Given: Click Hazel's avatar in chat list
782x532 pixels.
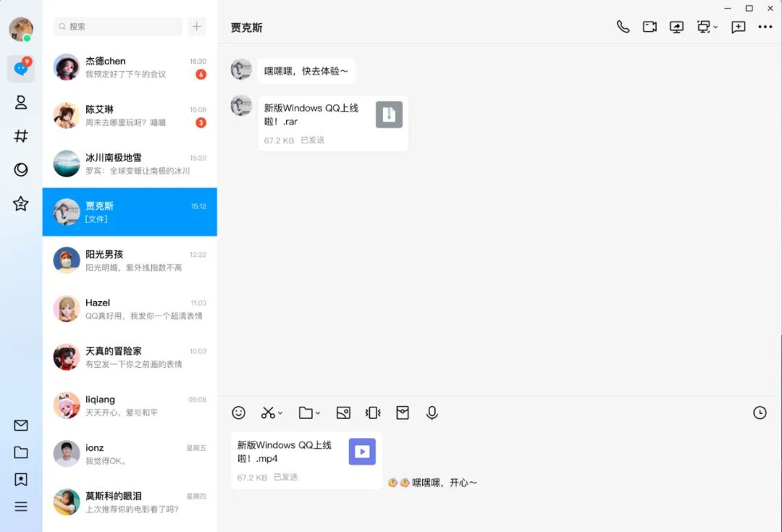Looking at the screenshot, I should coord(67,308).
